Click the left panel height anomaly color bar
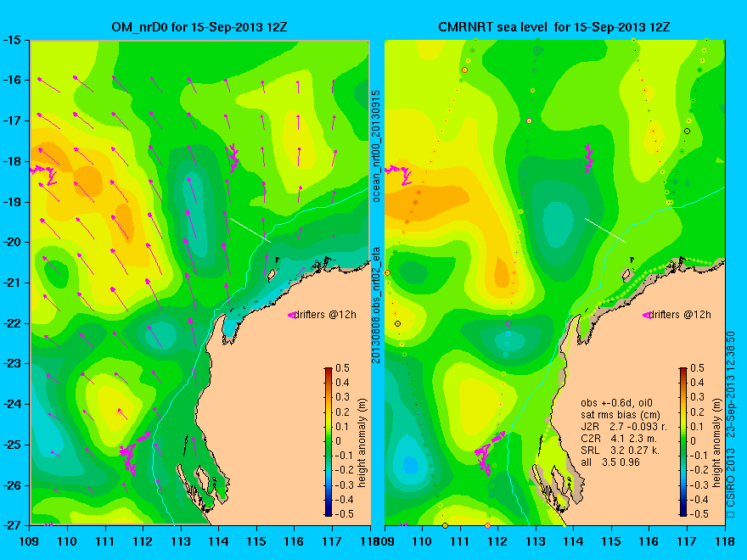Image resolution: width=747 pixels, height=560 pixels. (329, 441)
